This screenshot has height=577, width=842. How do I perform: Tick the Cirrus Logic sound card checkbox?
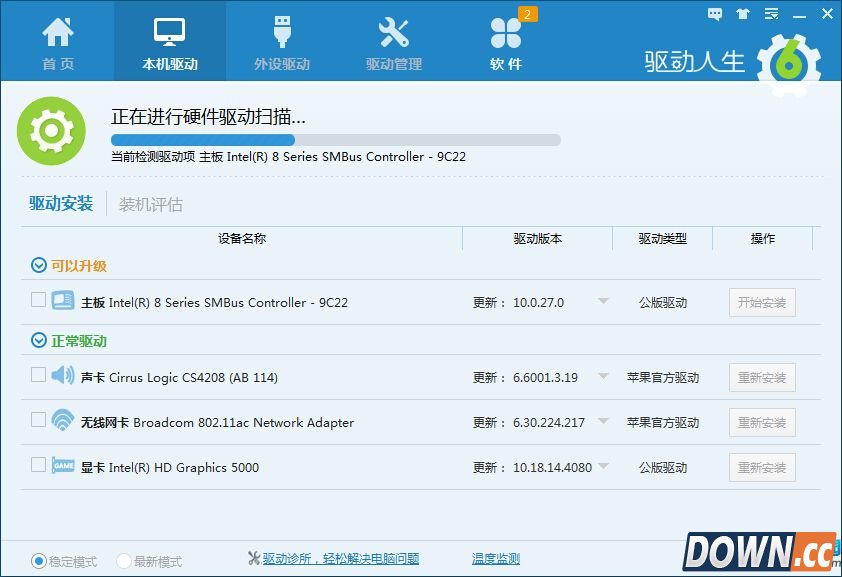[38, 374]
